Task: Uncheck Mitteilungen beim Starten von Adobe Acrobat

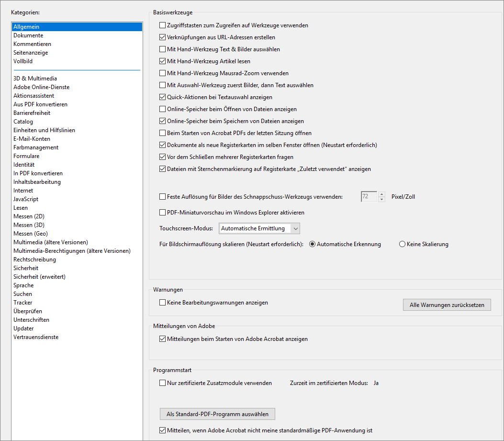Action: (x=162, y=339)
